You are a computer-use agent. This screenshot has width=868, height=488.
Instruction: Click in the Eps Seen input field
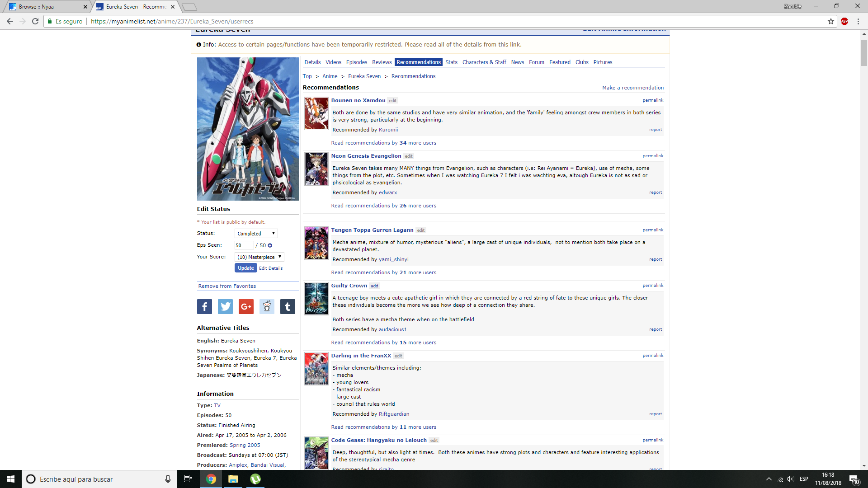[x=244, y=245]
